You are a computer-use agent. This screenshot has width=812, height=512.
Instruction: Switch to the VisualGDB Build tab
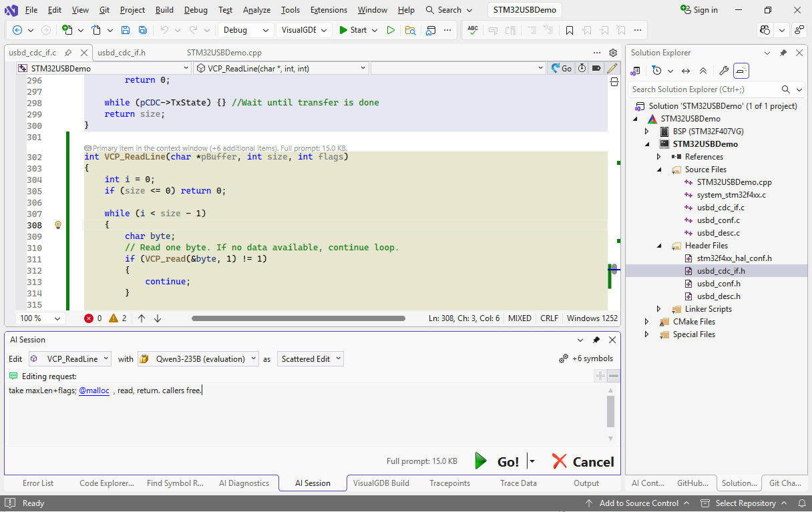(x=381, y=483)
